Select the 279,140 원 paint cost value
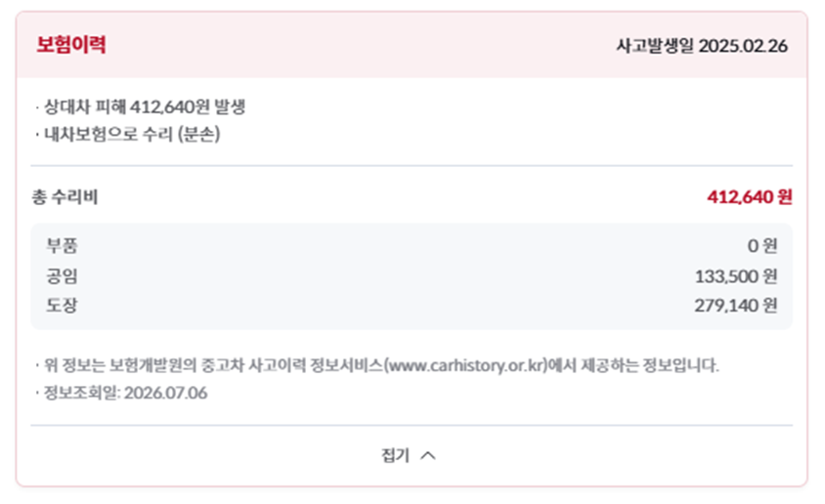 735,305
